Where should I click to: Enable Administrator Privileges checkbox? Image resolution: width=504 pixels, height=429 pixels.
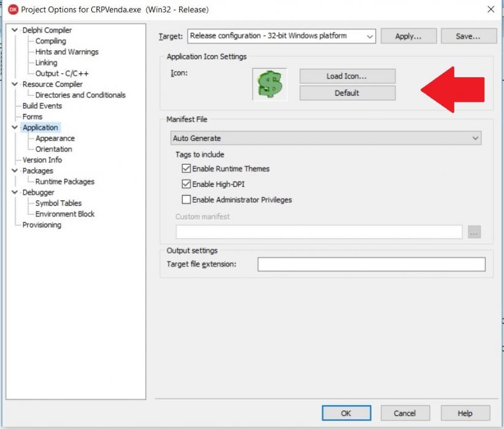[186, 200]
